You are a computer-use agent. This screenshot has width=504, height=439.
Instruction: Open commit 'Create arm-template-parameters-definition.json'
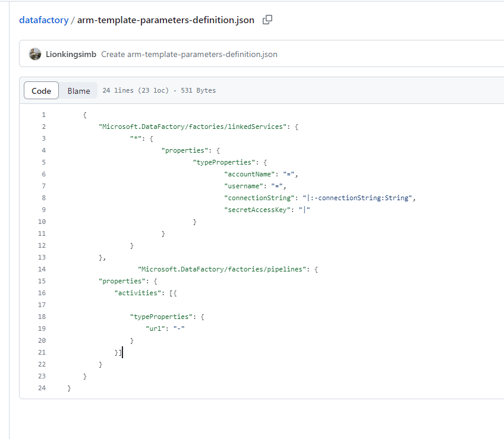click(x=189, y=54)
